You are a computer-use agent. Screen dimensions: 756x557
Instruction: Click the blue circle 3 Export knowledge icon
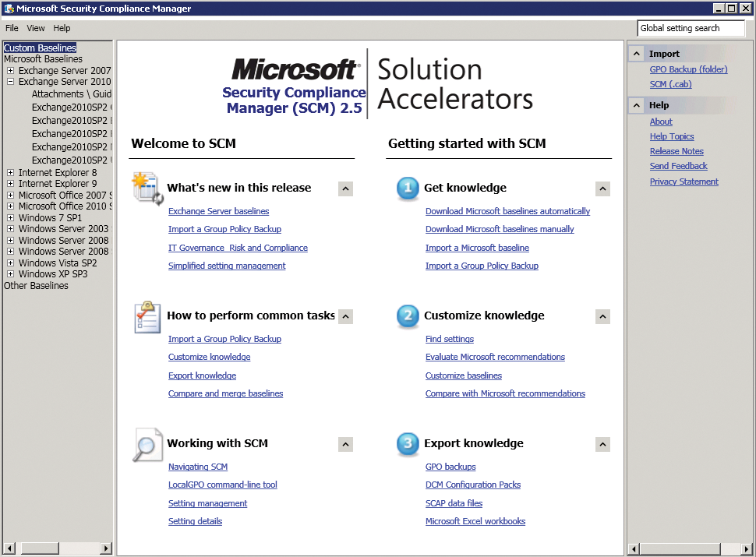(x=407, y=444)
